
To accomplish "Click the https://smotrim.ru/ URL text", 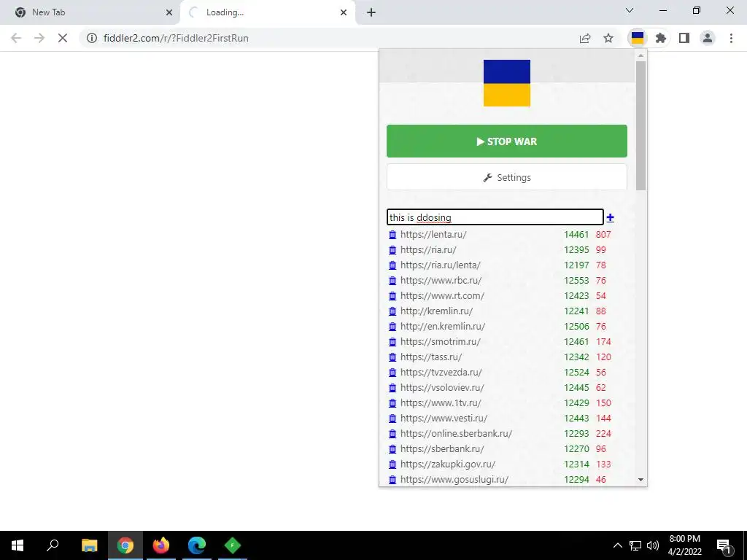I will (x=440, y=341).
